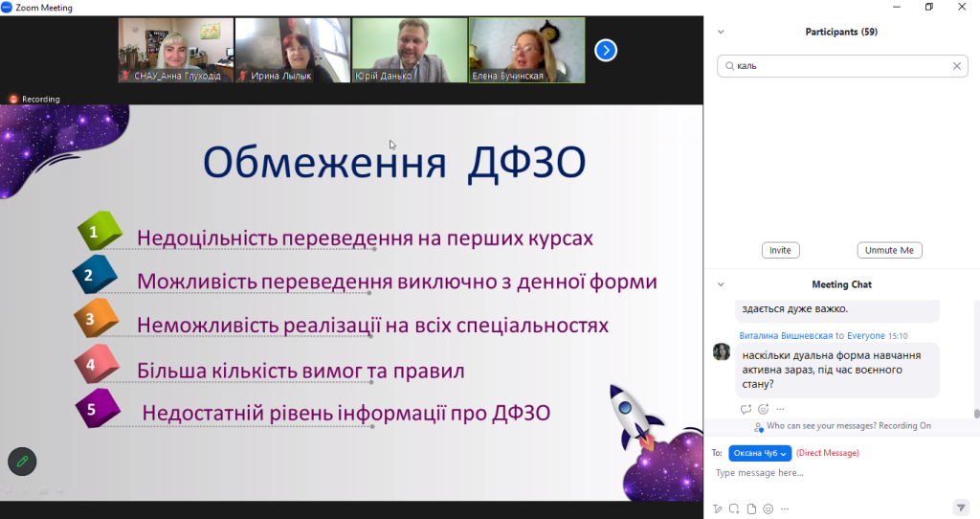Reply in thread to Виталина's message
980x519 pixels.
pyautogui.click(x=746, y=409)
